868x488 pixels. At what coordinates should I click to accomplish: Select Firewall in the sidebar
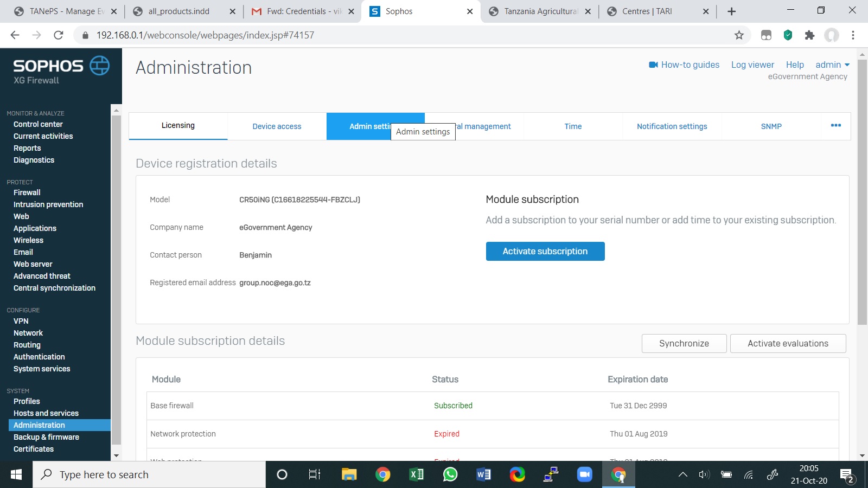coord(27,192)
